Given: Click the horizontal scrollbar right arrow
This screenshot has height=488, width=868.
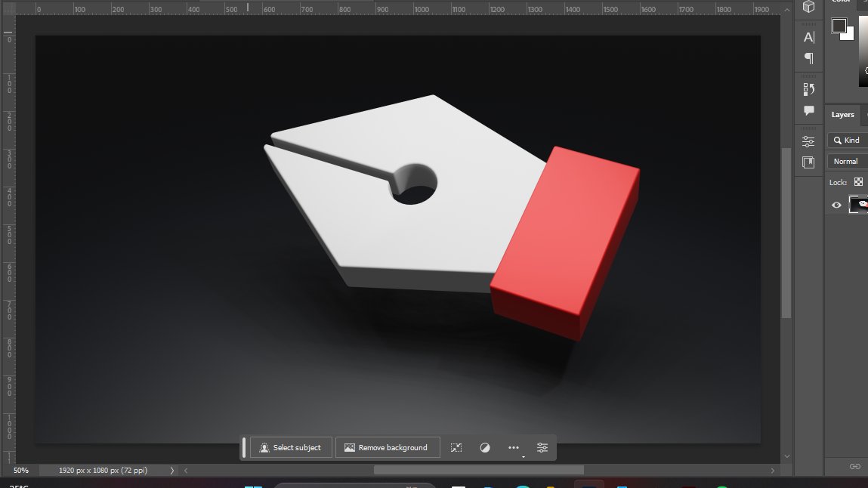Looking at the screenshot, I should [x=773, y=471].
